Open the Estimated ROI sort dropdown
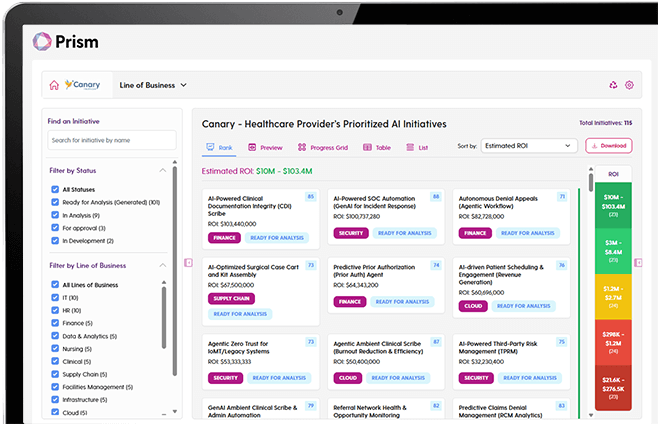This screenshot has height=424, width=658. pyautogui.click(x=528, y=146)
